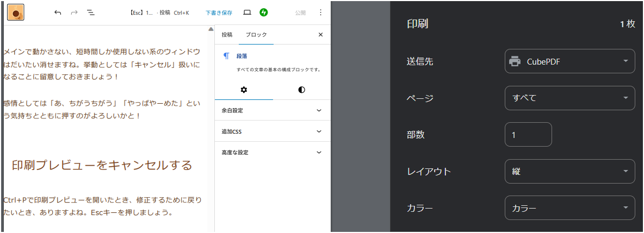Click the site logo icon in editor header

pos(16,12)
